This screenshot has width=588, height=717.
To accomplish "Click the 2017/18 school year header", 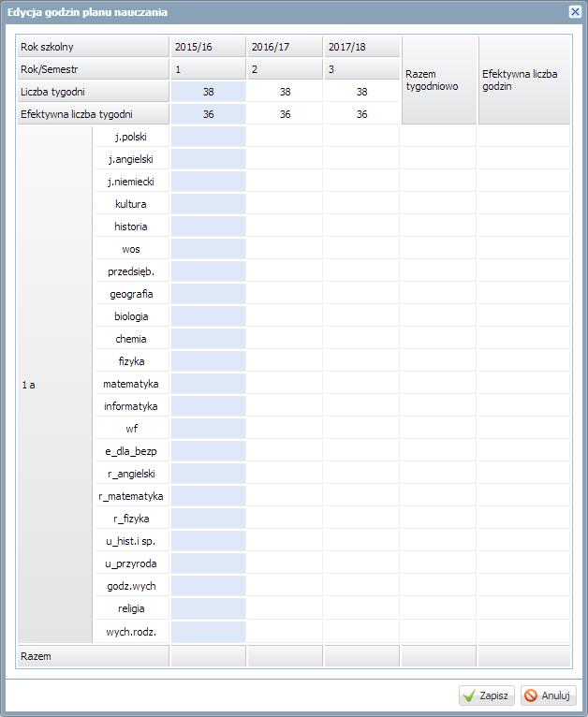I will pos(361,47).
